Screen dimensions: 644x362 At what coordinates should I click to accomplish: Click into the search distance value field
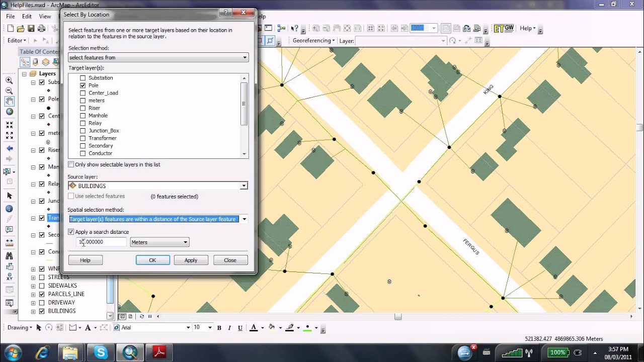click(x=102, y=242)
